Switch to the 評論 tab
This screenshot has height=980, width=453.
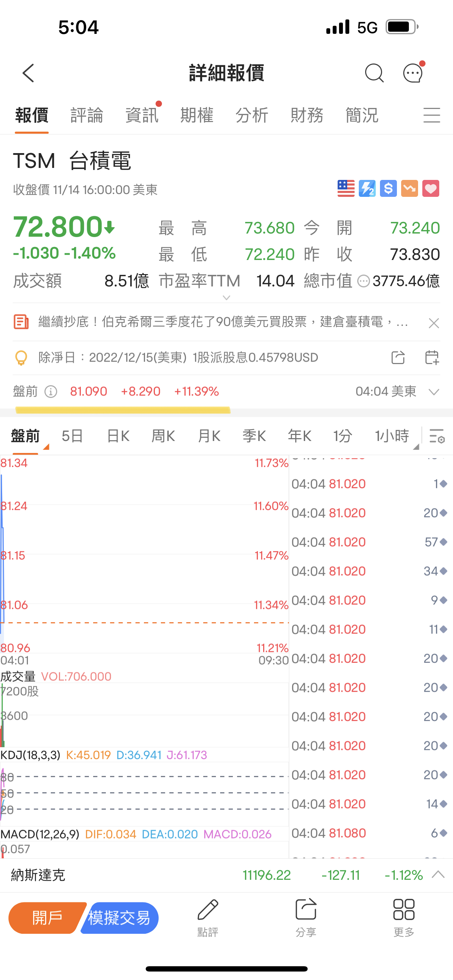coord(87,115)
